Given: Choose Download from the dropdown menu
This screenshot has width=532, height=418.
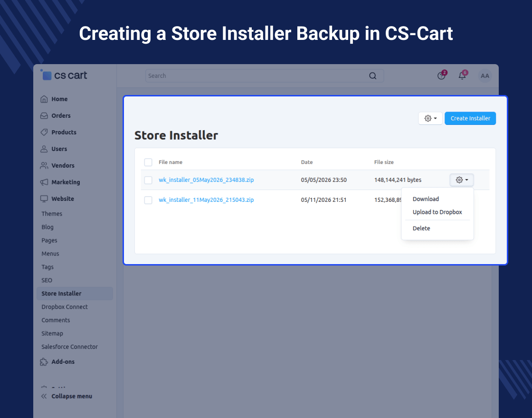Looking at the screenshot, I should [x=426, y=199].
